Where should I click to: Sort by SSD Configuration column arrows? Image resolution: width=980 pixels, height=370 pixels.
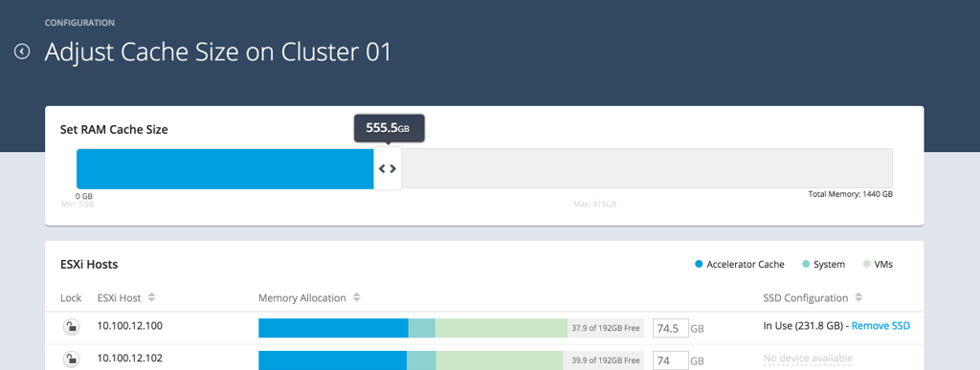tap(858, 297)
